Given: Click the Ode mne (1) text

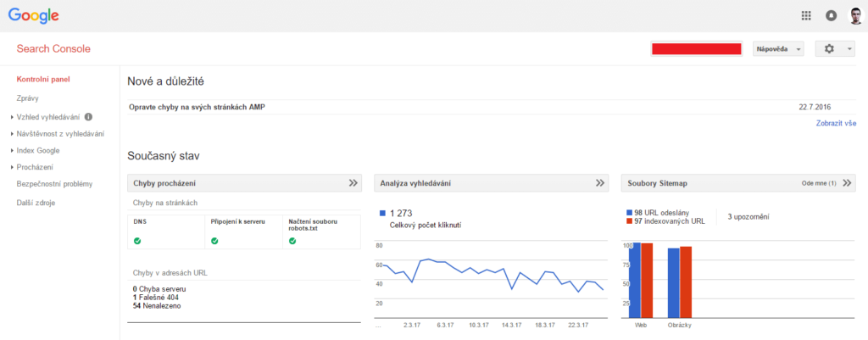Looking at the screenshot, I should 819,183.
